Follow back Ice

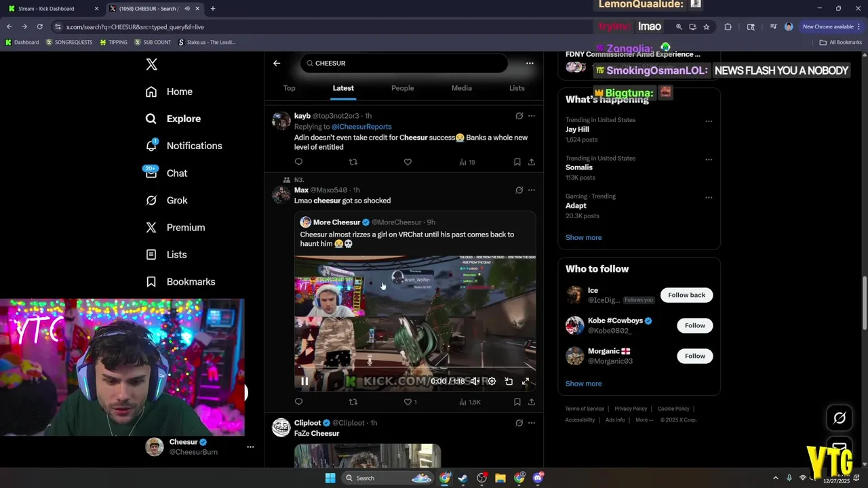pos(686,295)
